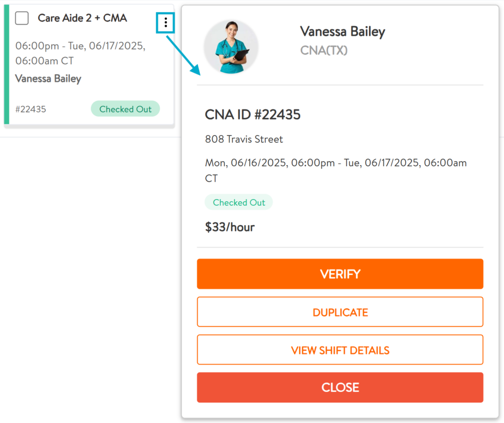Click the green status bar on shift card
The height and width of the screenshot is (423, 504).
(x=6, y=64)
